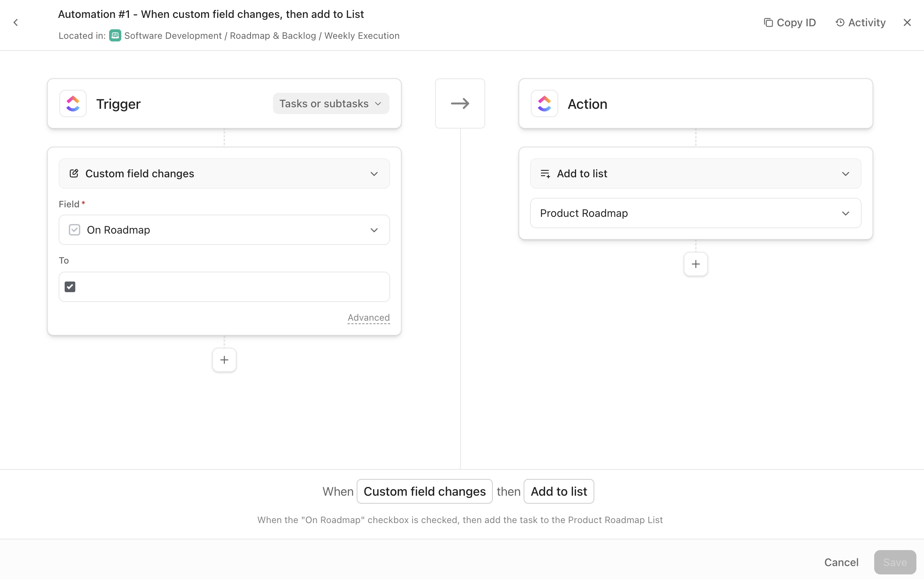Click the ClickUp logo in the Action card
Screen dimensions: 924x579
544,103
